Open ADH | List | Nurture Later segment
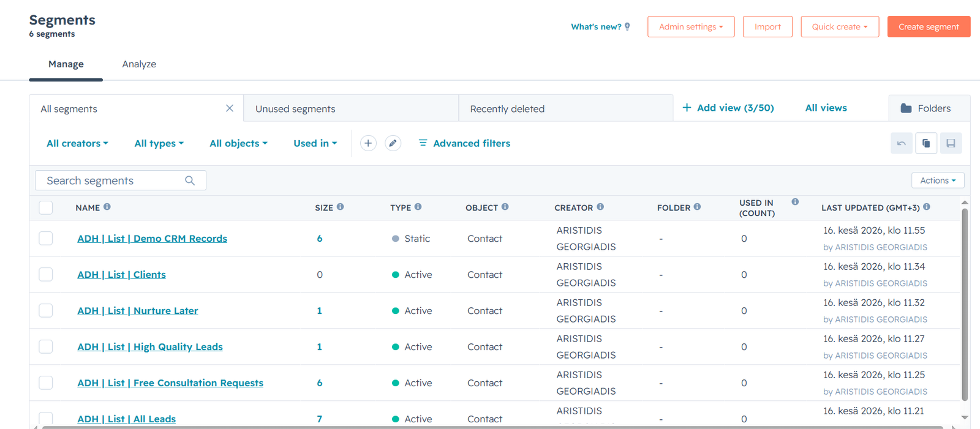Image resolution: width=980 pixels, height=429 pixels. click(x=138, y=311)
